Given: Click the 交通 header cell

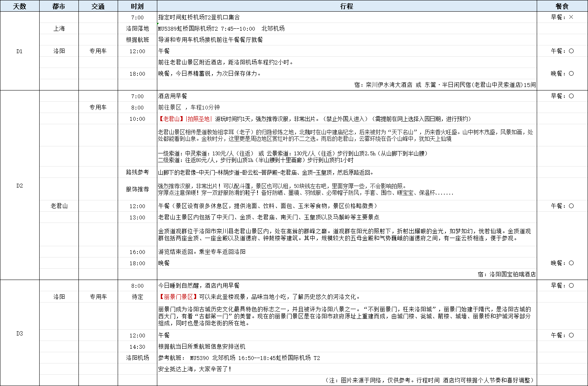Looking at the screenshot, I should click(98, 6).
